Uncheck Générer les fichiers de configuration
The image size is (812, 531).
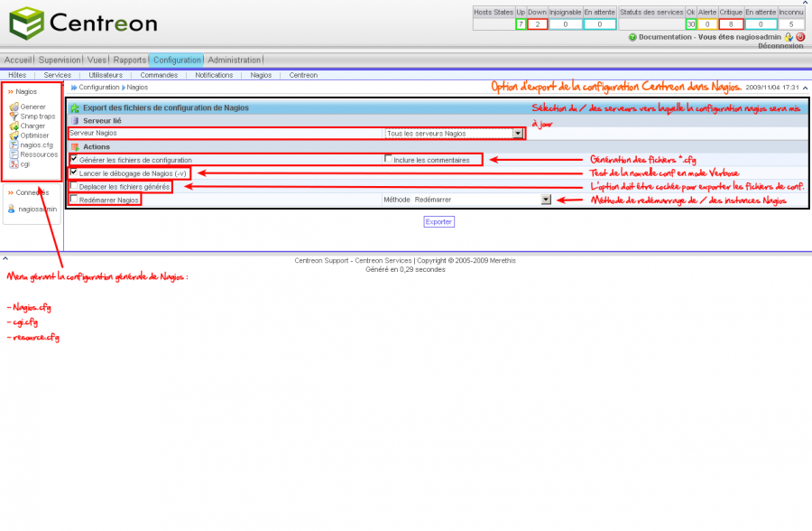74,159
